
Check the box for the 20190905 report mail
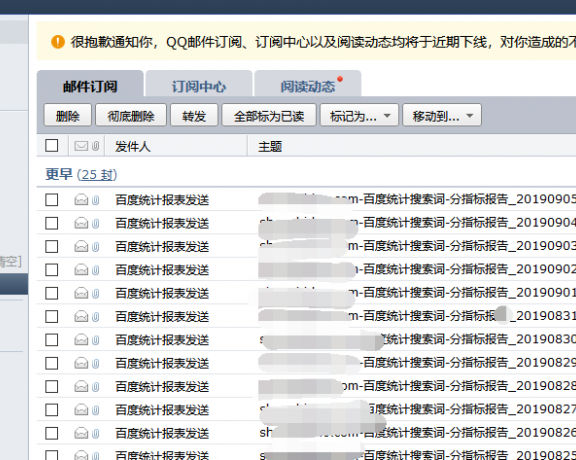pos(51,200)
